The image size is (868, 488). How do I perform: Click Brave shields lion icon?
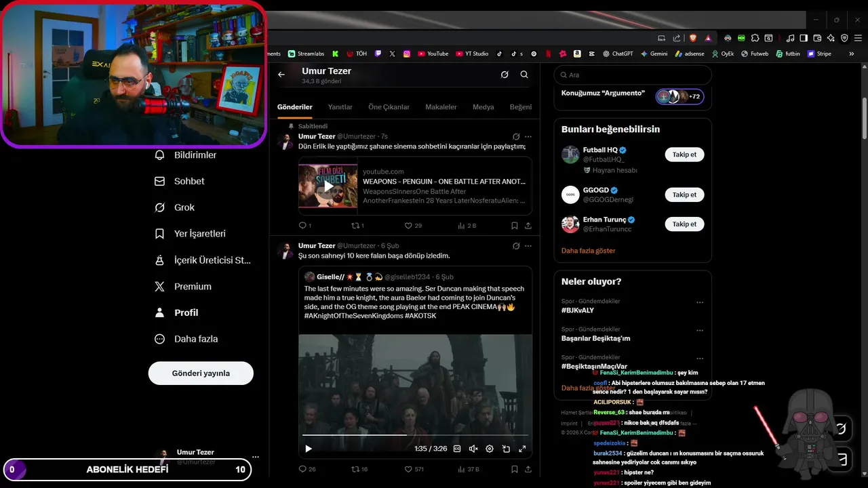point(693,38)
